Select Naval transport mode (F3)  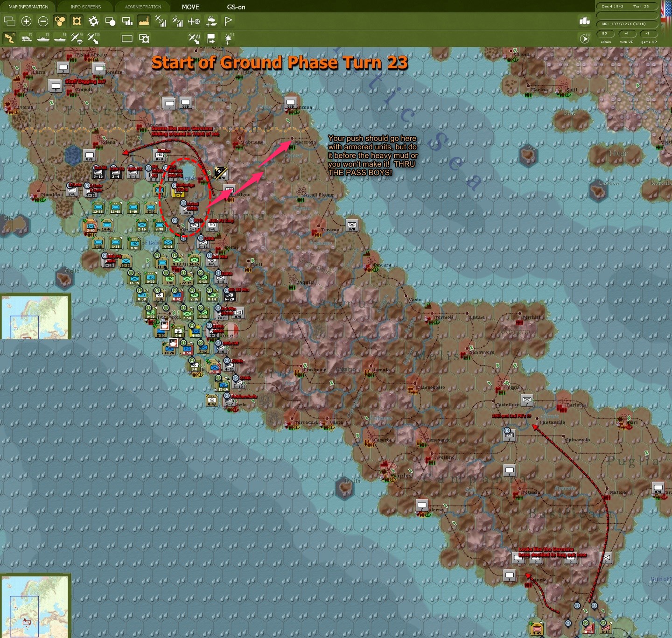click(x=43, y=38)
